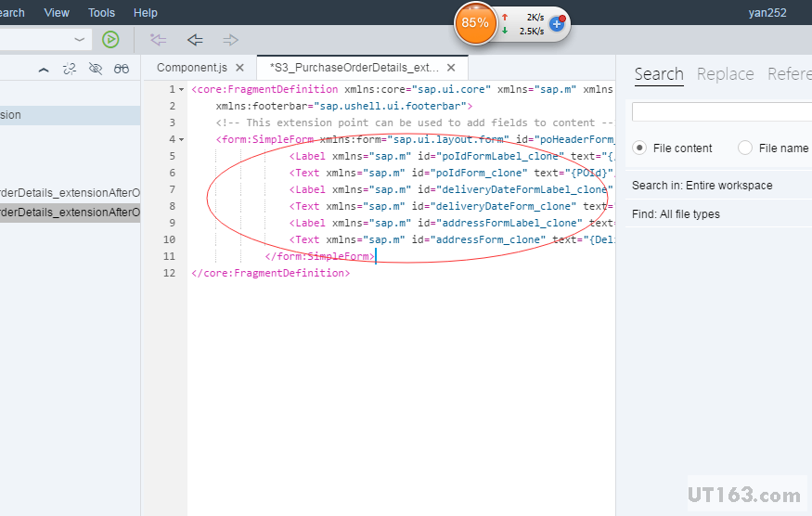
Task: Click the Last Edit Location arrow icon
Action: coord(159,39)
